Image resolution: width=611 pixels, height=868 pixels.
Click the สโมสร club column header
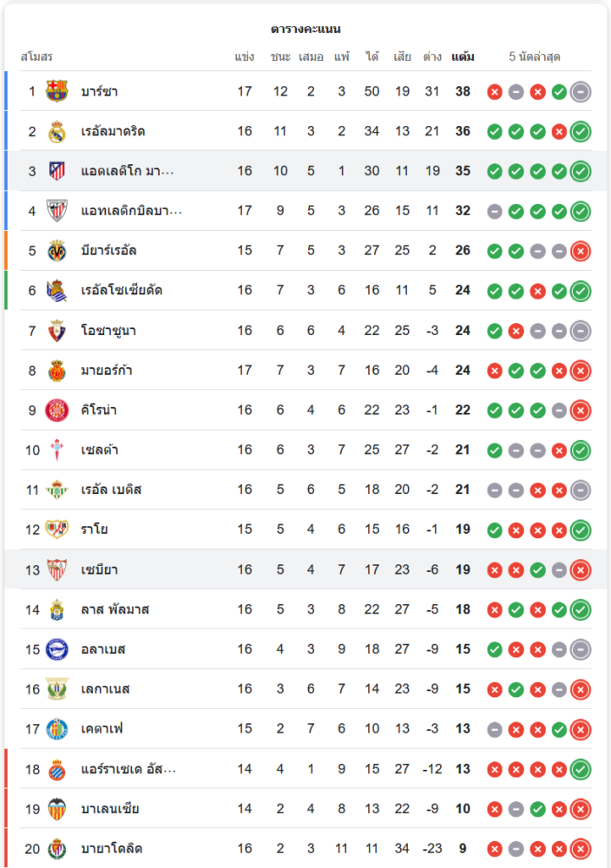(36, 57)
